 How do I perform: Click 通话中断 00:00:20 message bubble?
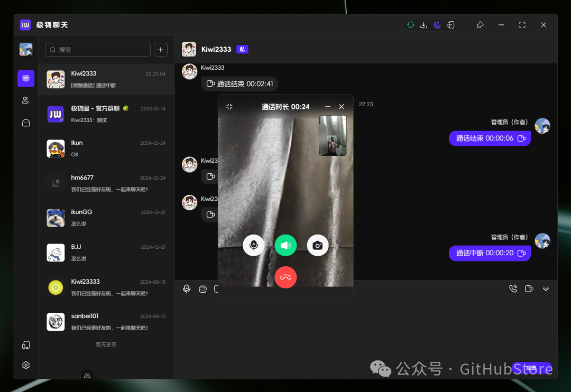click(x=490, y=253)
